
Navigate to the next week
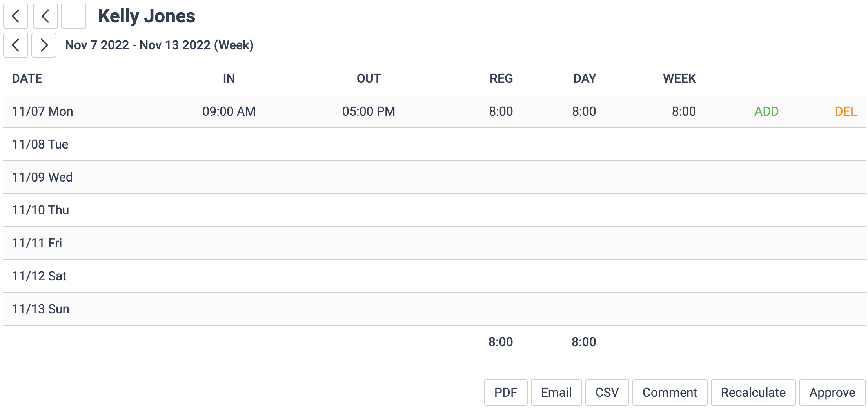pyautogui.click(x=44, y=45)
